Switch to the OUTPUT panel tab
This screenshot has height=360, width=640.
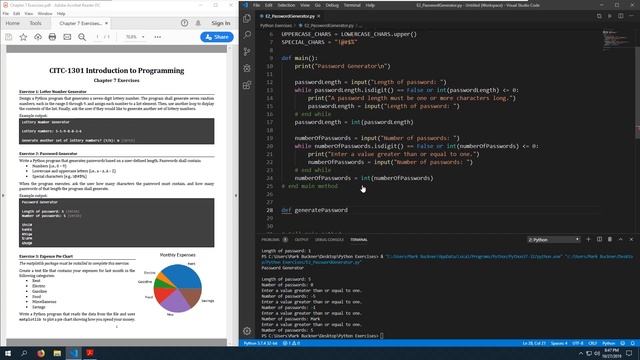pyautogui.click(x=302, y=240)
